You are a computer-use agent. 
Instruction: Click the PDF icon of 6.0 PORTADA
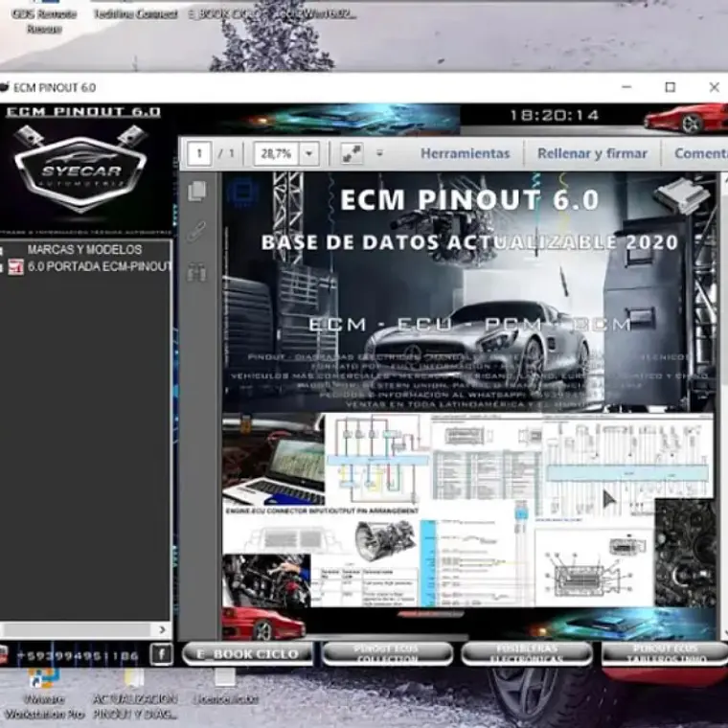[15, 267]
